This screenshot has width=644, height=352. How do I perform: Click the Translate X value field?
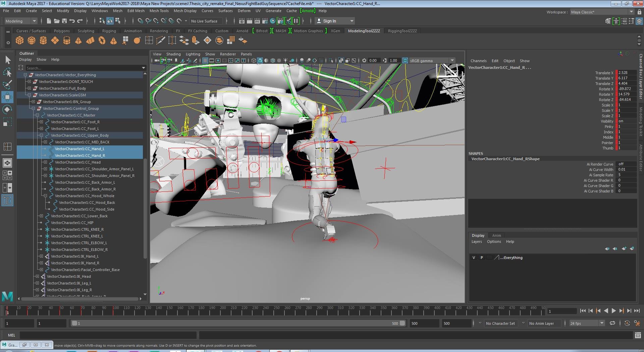click(x=627, y=73)
